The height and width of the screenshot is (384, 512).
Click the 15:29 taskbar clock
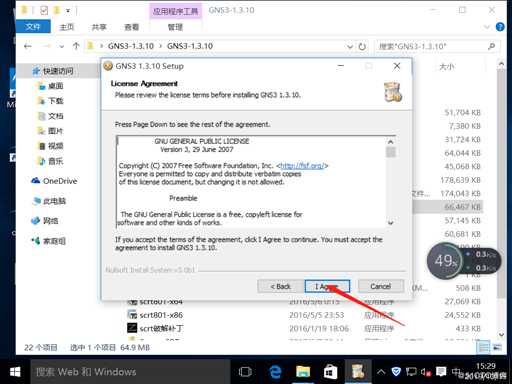[486, 366]
